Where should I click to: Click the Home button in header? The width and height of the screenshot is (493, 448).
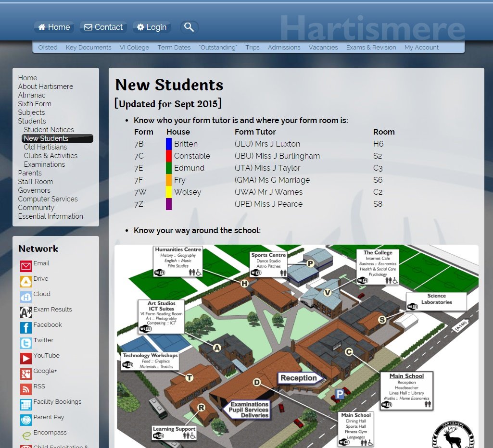(54, 27)
